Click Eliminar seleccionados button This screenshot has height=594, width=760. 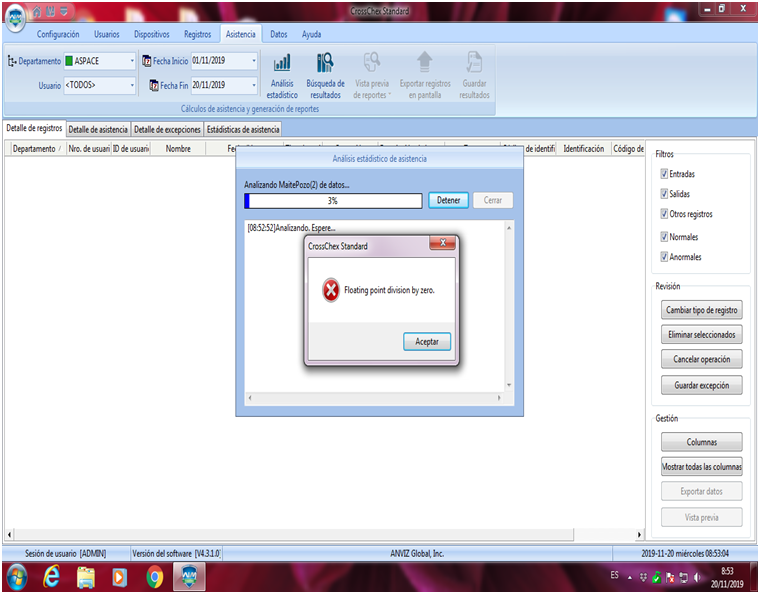tap(701, 334)
